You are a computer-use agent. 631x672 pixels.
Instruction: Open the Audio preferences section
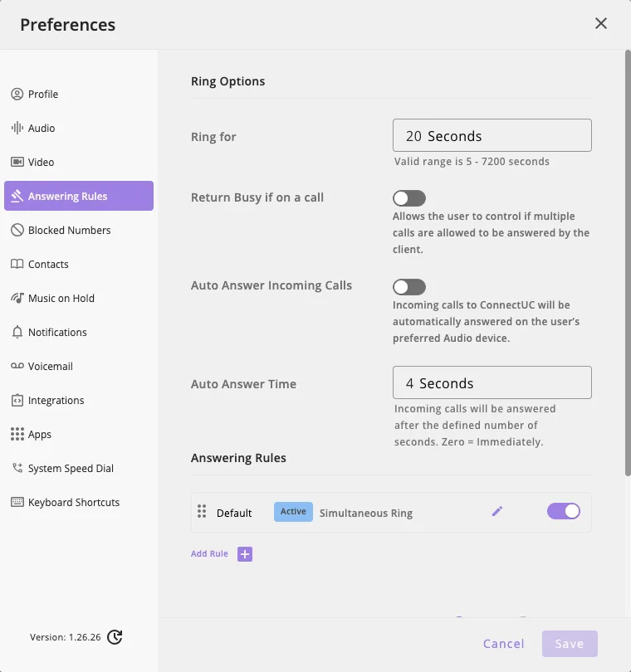coord(79,128)
